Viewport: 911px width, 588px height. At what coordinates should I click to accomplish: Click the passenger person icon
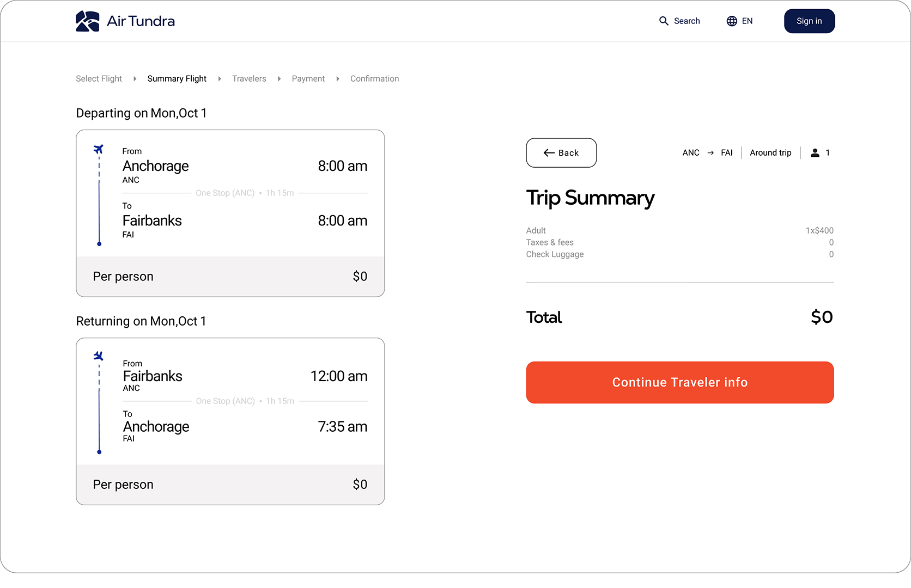pyautogui.click(x=815, y=153)
